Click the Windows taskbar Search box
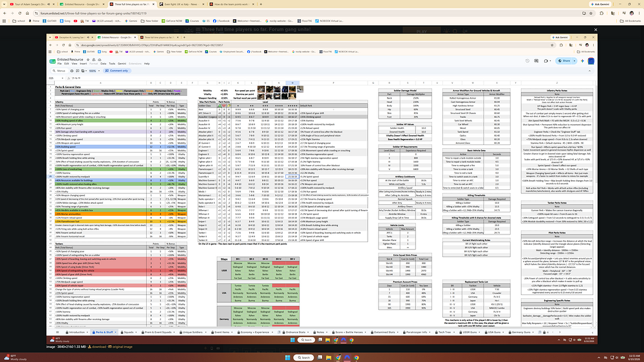This screenshot has height=362, width=644. 304,357
